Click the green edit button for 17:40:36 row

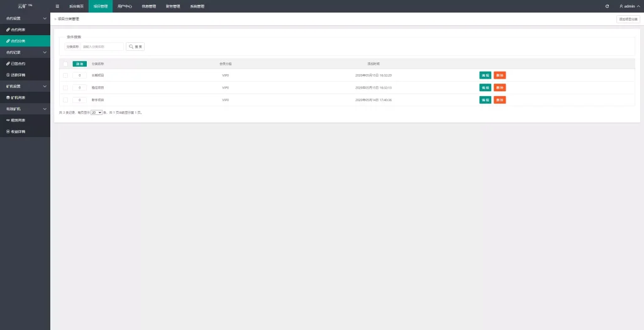[x=485, y=100]
